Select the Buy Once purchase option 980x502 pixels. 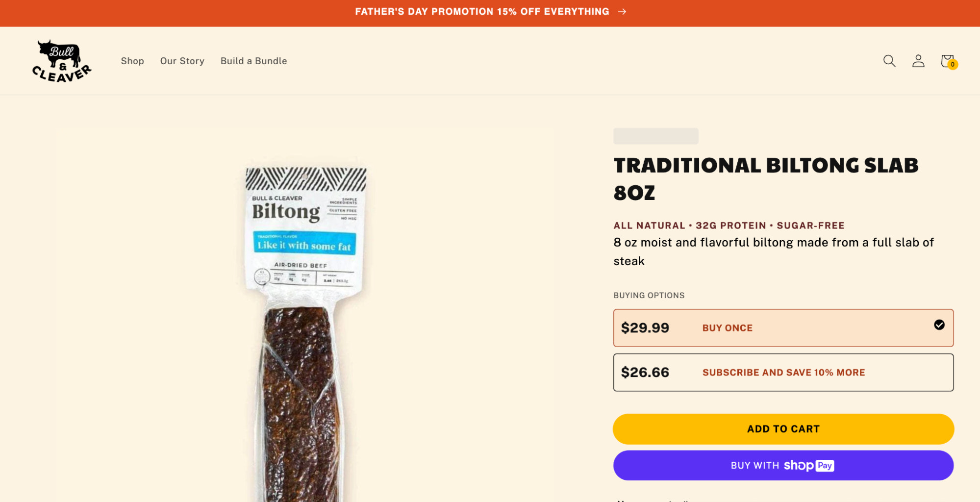click(783, 327)
